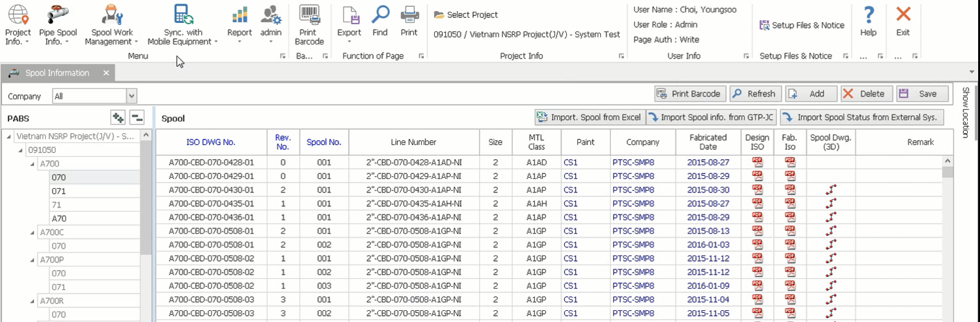980x322 pixels.
Task: Open Fab. Iso PDF for A700-CBD-070-0430-01
Action: point(789,190)
